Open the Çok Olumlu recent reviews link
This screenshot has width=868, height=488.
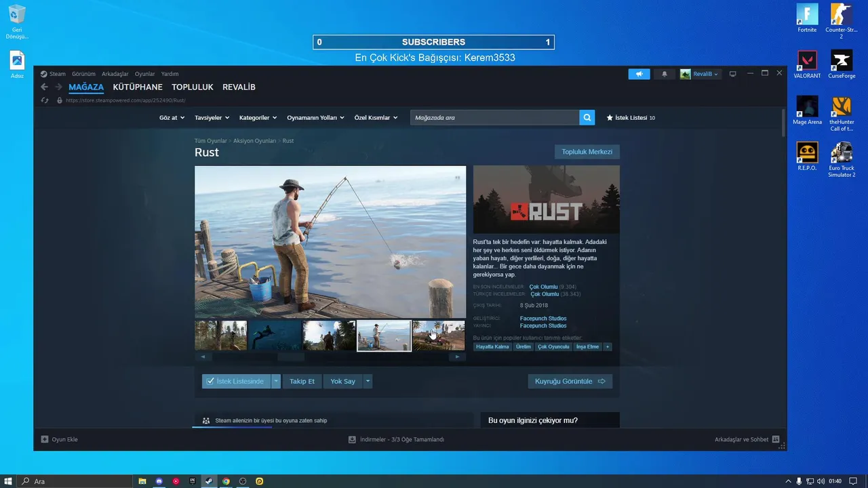pos(543,287)
